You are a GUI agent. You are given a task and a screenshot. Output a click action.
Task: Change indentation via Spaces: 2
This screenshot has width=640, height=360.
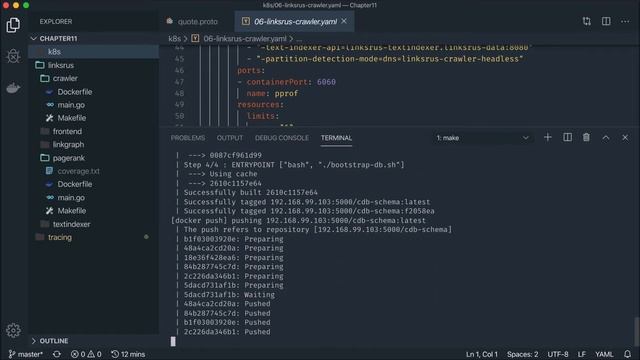tap(522, 354)
